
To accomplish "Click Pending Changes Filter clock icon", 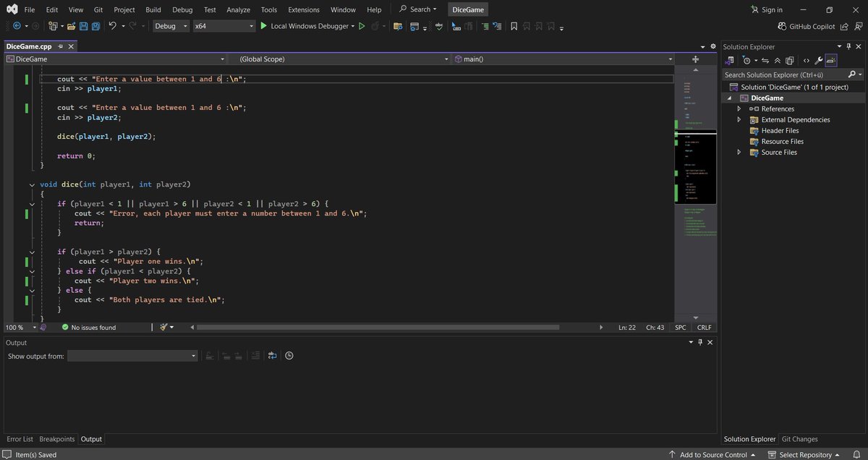I will click(746, 61).
